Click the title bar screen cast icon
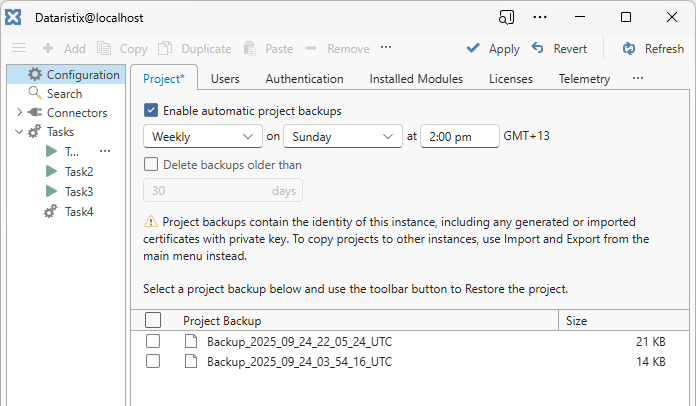This screenshot has width=696, height=406. (506, 17)
